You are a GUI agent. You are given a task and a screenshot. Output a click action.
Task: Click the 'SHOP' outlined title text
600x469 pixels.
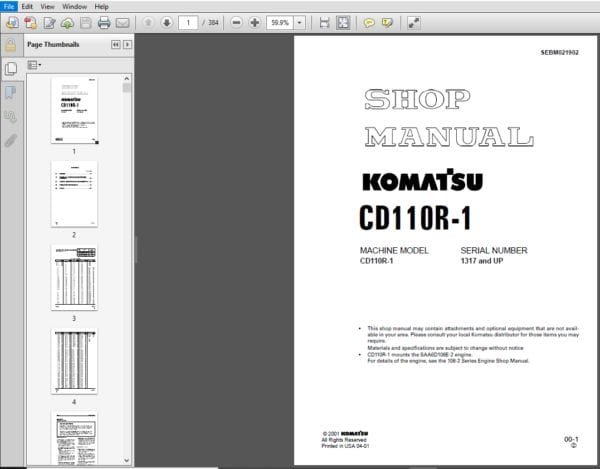(417, 99)
